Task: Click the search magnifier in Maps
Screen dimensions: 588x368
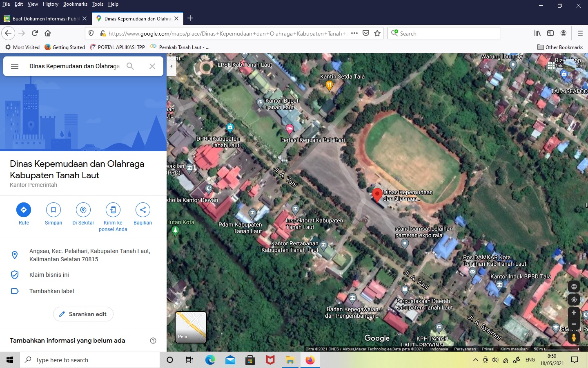Action: coord(130,66)
